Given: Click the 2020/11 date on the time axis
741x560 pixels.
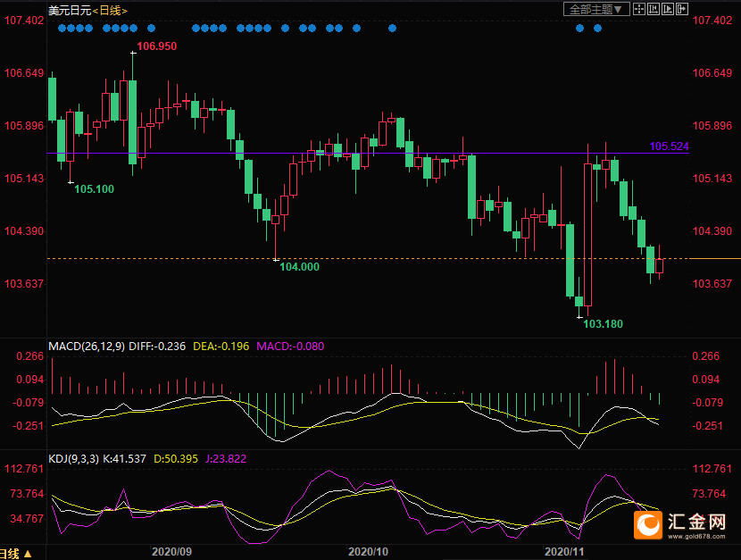Looking at the screenshot, I should coord(564,551).
